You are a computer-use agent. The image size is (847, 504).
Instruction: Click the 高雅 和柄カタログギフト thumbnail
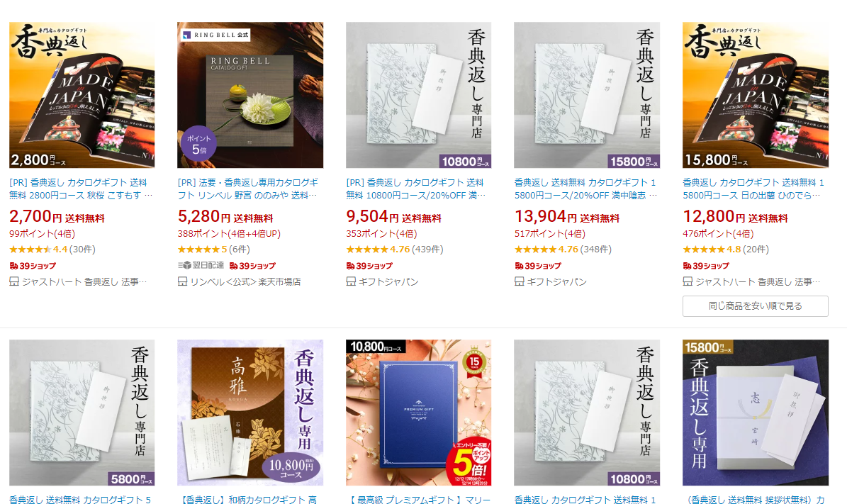[x=250, y=413]
